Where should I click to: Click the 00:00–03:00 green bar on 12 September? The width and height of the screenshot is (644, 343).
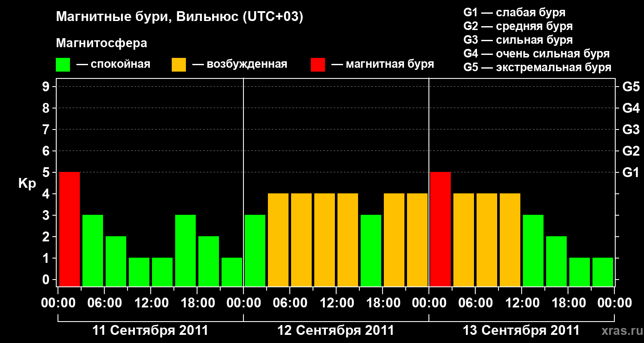[x=255, y=251]
